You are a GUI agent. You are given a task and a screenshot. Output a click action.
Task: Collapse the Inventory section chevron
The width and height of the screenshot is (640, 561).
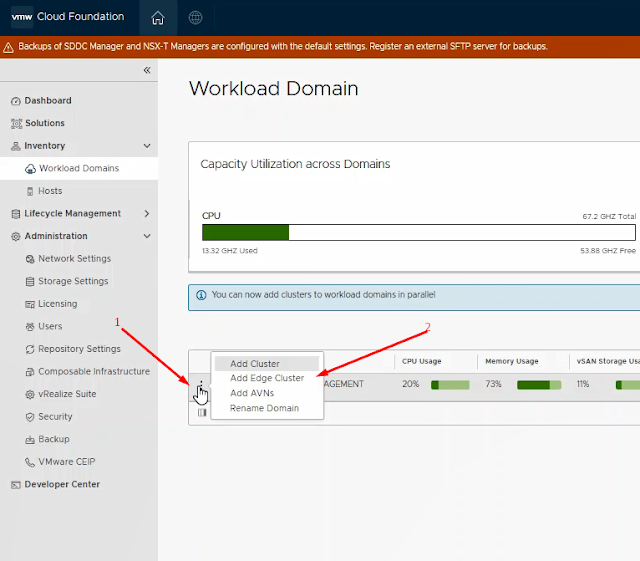click(x=147, y=146)
